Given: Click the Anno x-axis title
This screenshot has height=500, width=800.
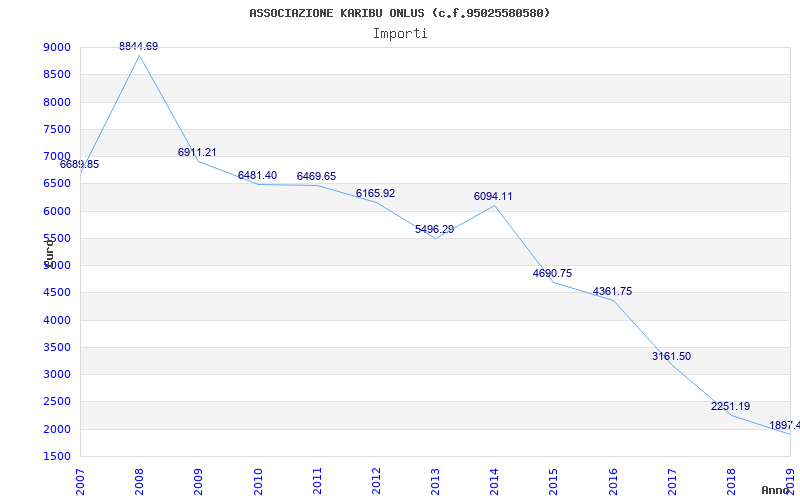Looking at the screenshot, I should (775, 490).
